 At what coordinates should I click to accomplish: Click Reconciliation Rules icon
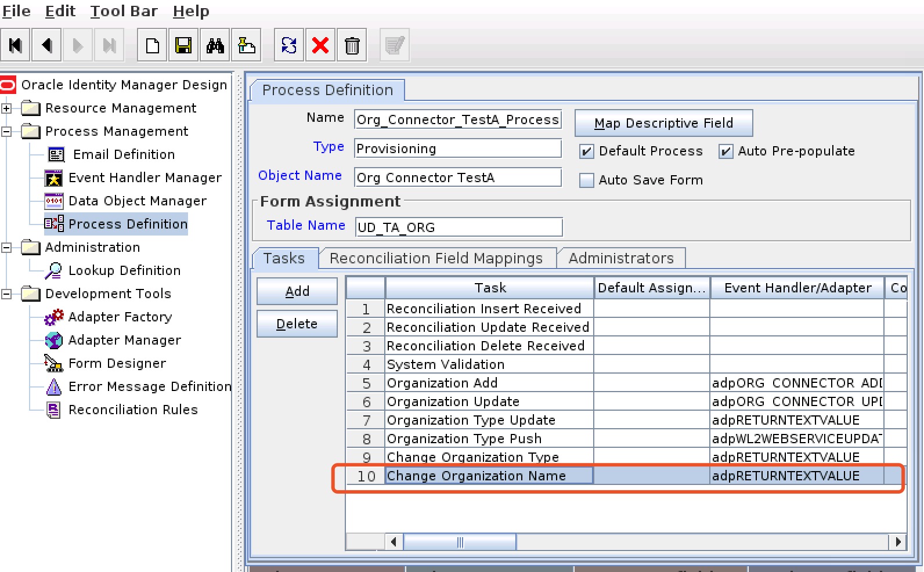click(53, 410)
